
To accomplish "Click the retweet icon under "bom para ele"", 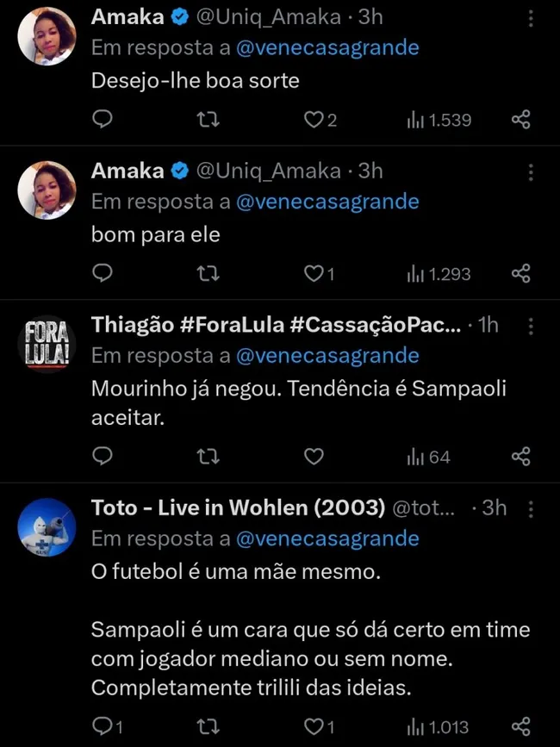I will 208,274.
